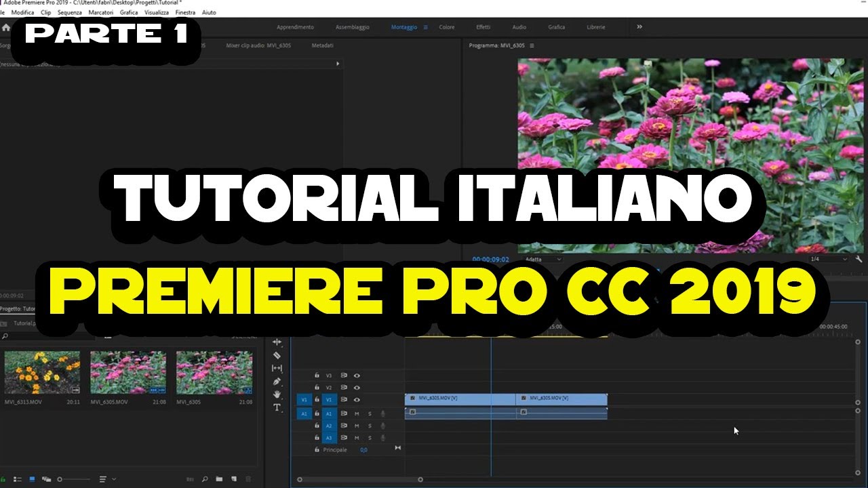Switch to the Librerie workspace
This screenshot has width=868, height=488.
[596, 27]
